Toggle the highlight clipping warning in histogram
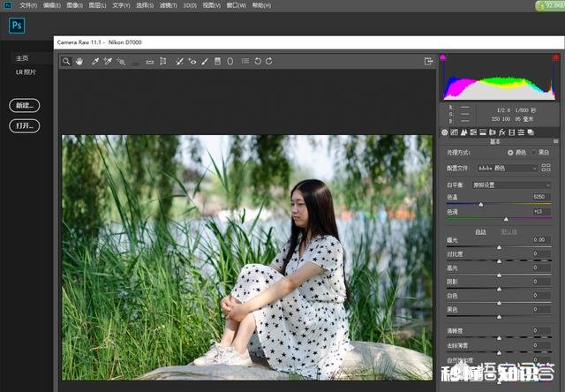The width and height of the screenshot is (565, 392). (554, 58)
